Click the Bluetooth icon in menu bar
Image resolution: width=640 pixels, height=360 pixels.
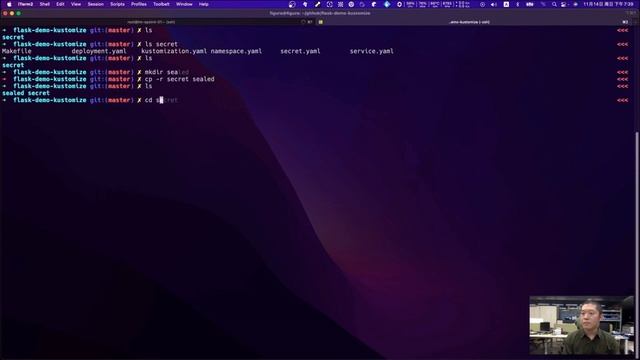click(x=518, y=4)
